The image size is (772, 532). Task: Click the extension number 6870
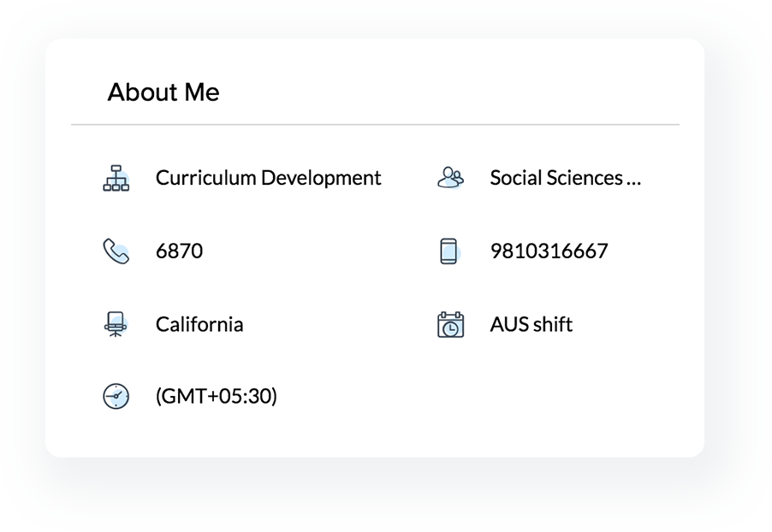tap(179, 251)
